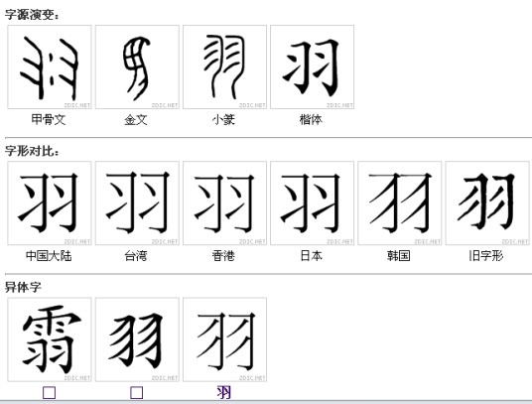532x404 pixels.
Task: Click the 旧字形 old glyph form image
Action: [x=487, y=203]
